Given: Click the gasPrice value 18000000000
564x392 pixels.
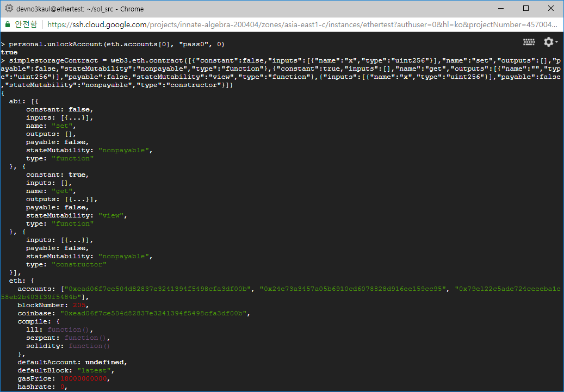Looking at the screenshot, I should click(x=83, y=379).
